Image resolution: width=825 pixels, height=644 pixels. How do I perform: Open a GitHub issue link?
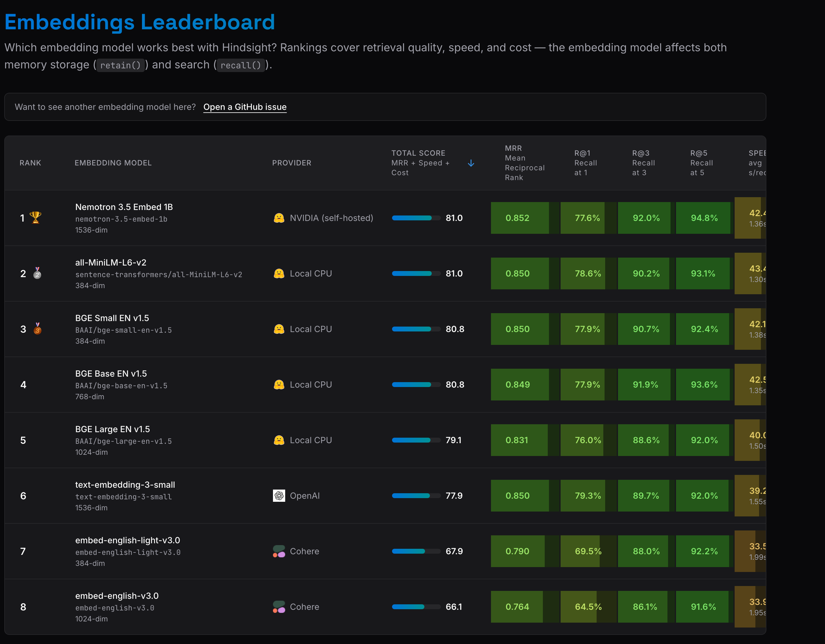[245, 107]
